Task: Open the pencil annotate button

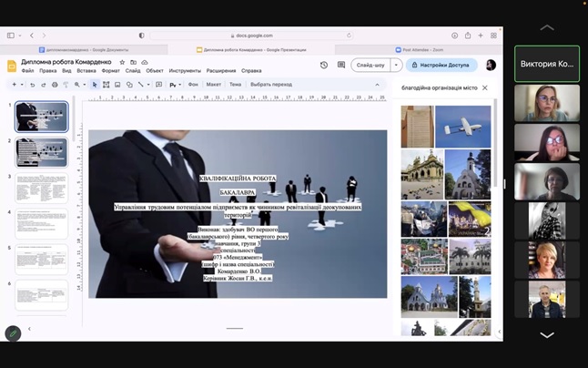Action: 13,333
